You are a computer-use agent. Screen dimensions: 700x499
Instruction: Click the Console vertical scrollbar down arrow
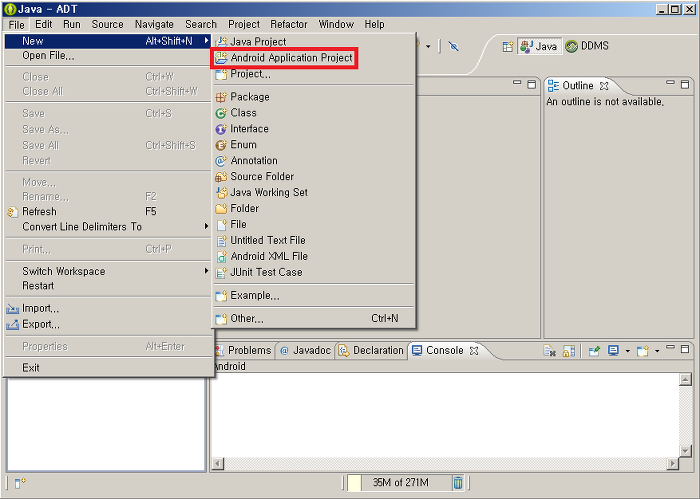[x=685, y=451]
